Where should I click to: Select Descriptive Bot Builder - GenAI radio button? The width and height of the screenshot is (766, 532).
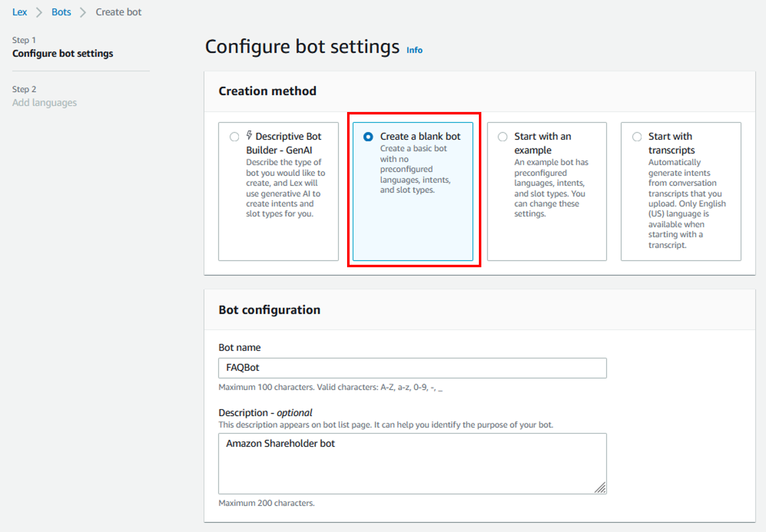click(x=235, y=137)
